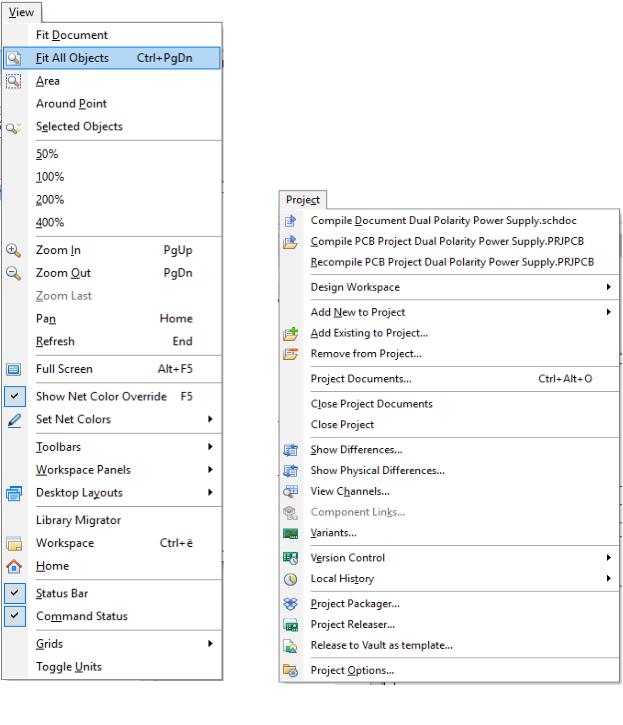Set zoom to 50%

click(47, 154)
